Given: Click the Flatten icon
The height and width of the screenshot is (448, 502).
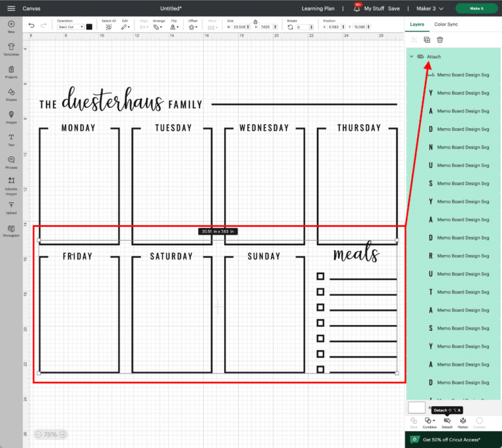Looking at the screenshot, I should coord(463,422).
